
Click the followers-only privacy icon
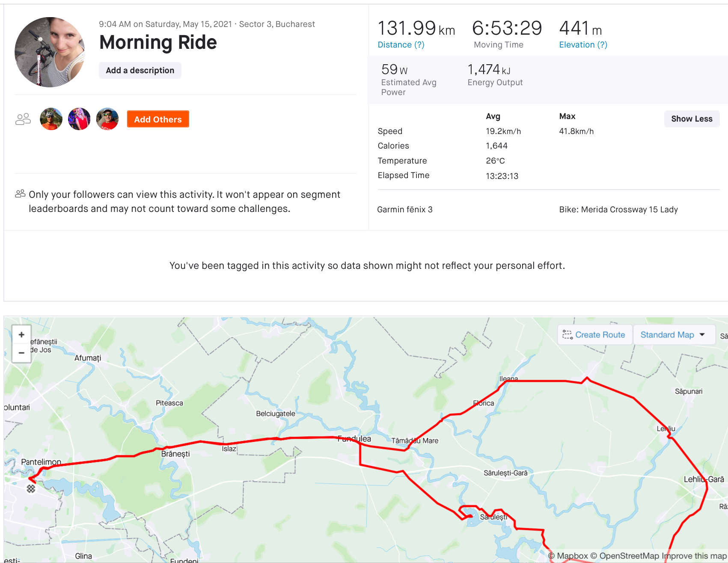point(20,194)
